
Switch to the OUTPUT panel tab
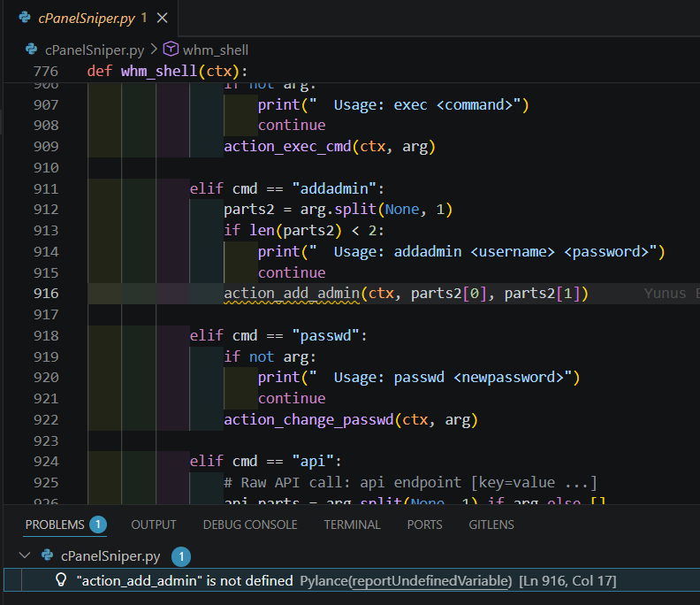click(x=154, y=525)
